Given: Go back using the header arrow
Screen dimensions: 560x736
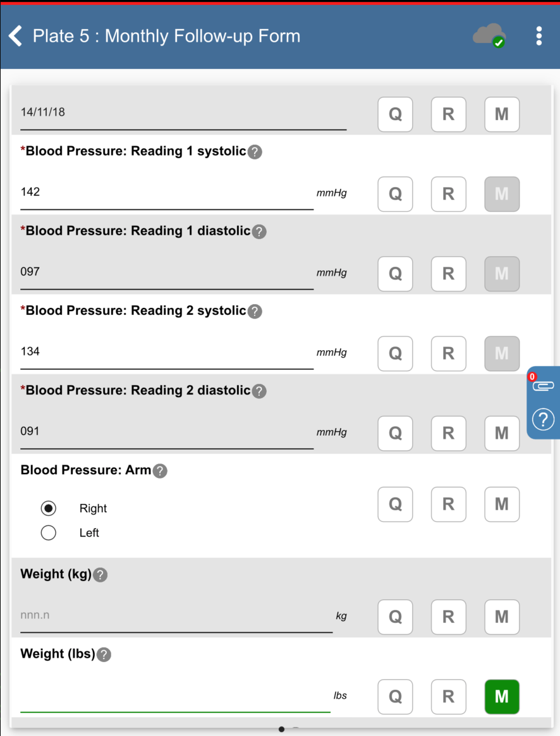Looking at the screenshot, I should click(16, 36).
